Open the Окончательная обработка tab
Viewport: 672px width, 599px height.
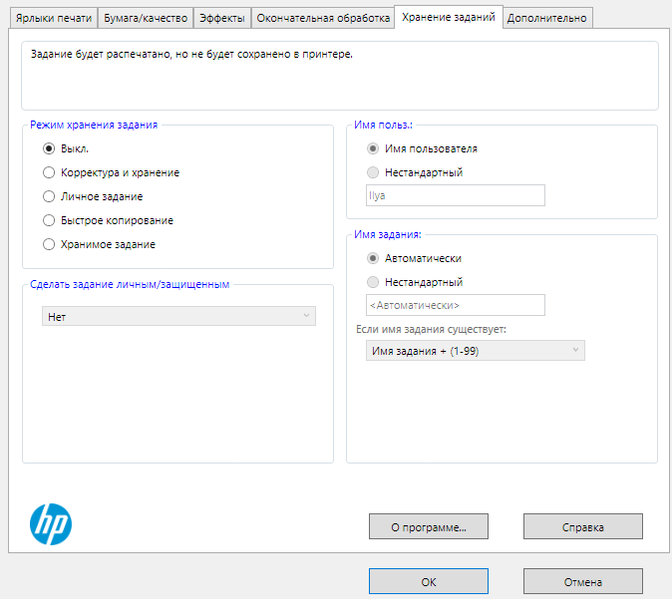[x=322, y=18]
